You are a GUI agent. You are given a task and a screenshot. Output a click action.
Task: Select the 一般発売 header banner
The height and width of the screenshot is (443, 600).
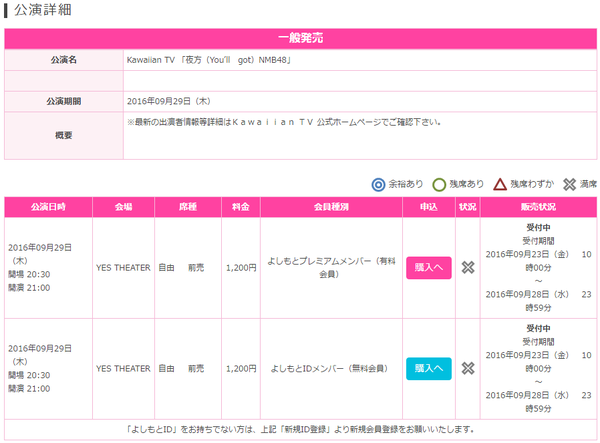tap(300, 38)
